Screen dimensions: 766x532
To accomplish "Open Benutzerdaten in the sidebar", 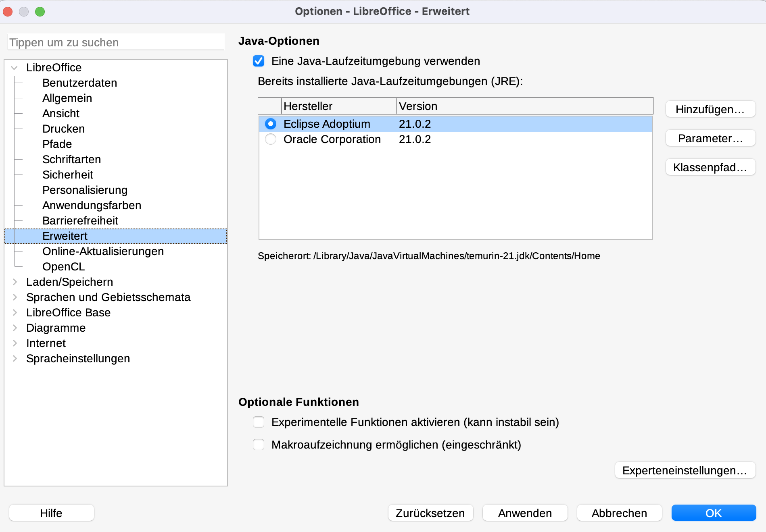I will point(79,83).
